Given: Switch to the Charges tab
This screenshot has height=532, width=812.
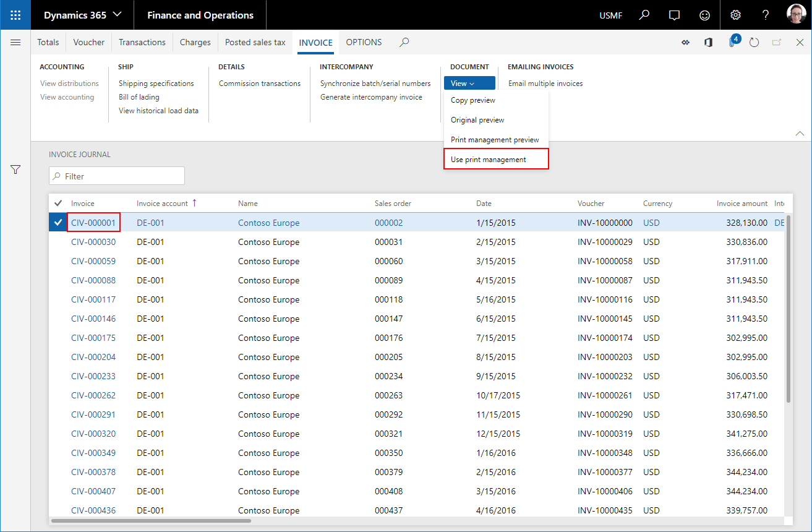Looking at the screenshot, I should [195, 42].
